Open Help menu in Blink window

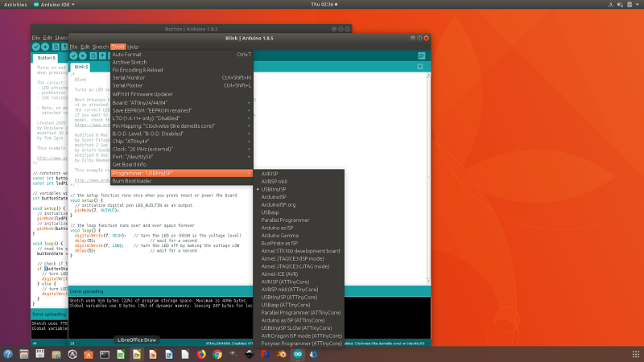click(x=133, y=47)
